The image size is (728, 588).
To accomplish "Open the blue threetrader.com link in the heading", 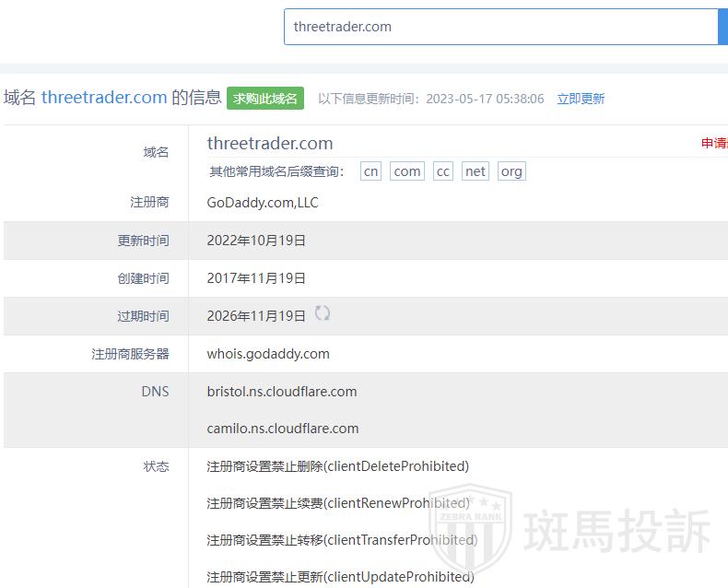I will pyautogui.click(x=104, y=98).
